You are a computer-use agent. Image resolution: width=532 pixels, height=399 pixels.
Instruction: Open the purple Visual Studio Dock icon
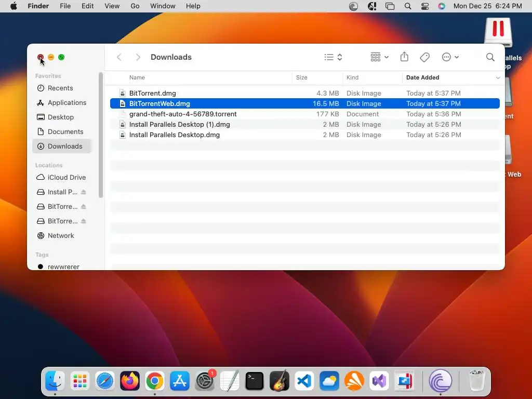click(379, 381)
